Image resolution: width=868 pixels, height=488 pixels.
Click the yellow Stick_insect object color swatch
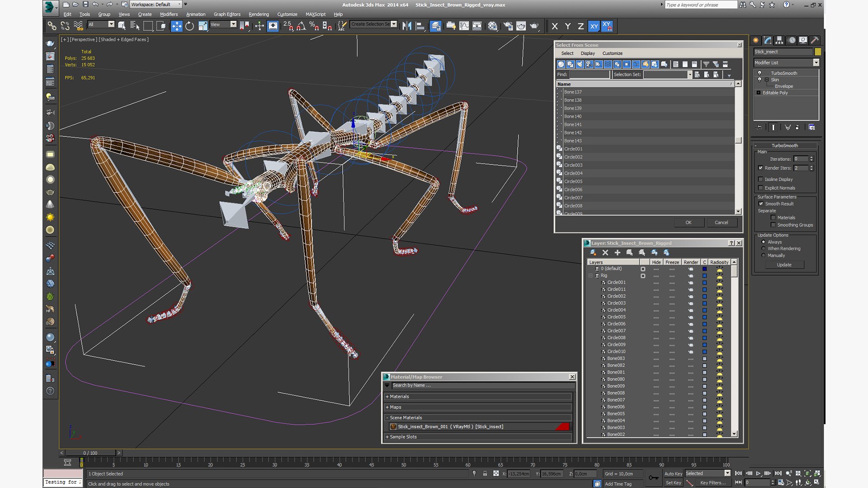818,52
